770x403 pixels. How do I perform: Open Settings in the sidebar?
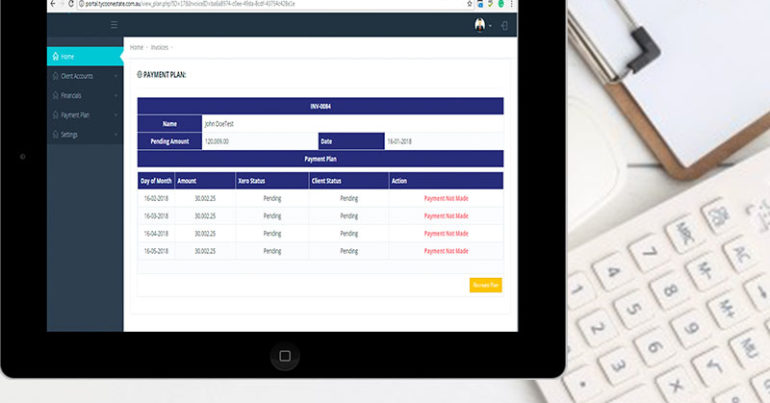(84, 134)
